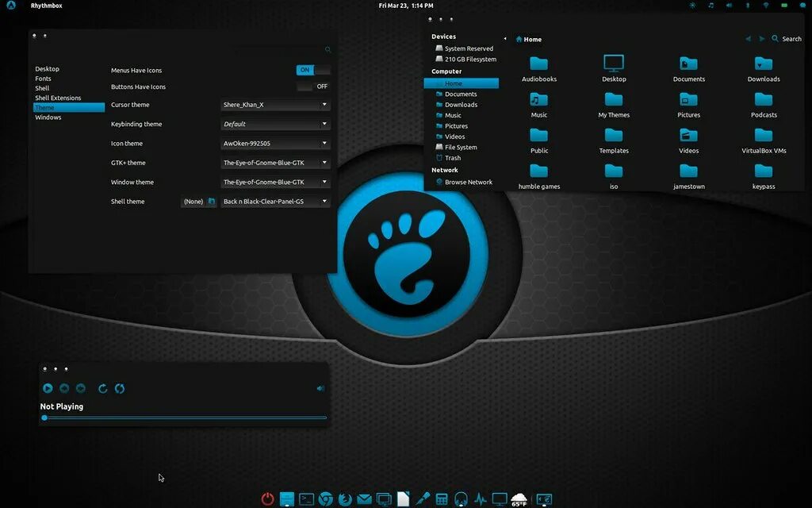Open the system monitor pulse icon

coord(481,499)
